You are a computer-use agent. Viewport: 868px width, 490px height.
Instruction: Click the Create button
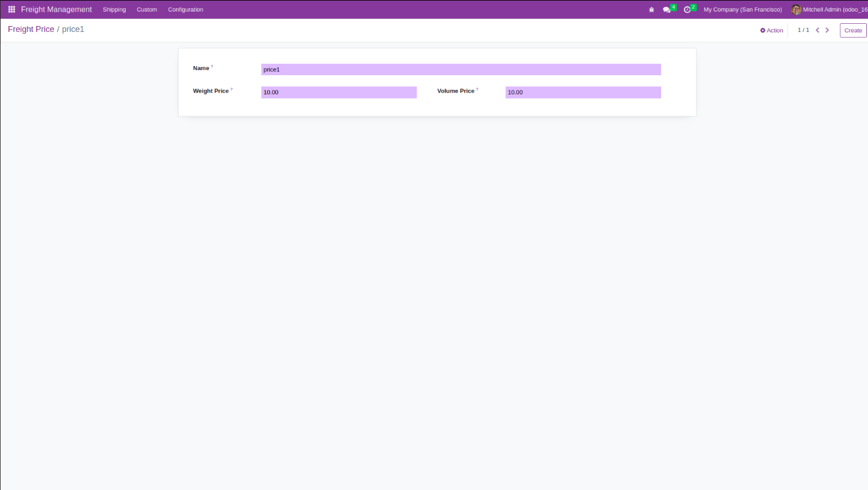pyautogui.click(x=853, y=30)
